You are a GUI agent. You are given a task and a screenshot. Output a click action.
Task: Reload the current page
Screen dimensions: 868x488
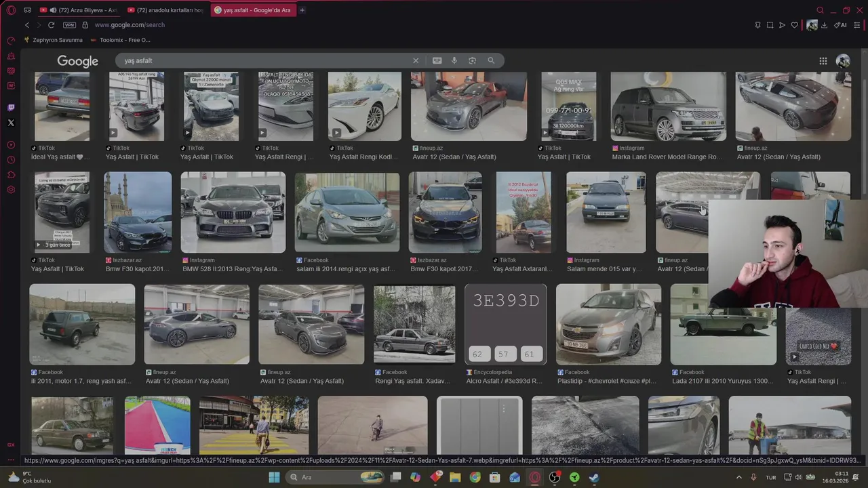pyautogui.click(x=51, y=25)
